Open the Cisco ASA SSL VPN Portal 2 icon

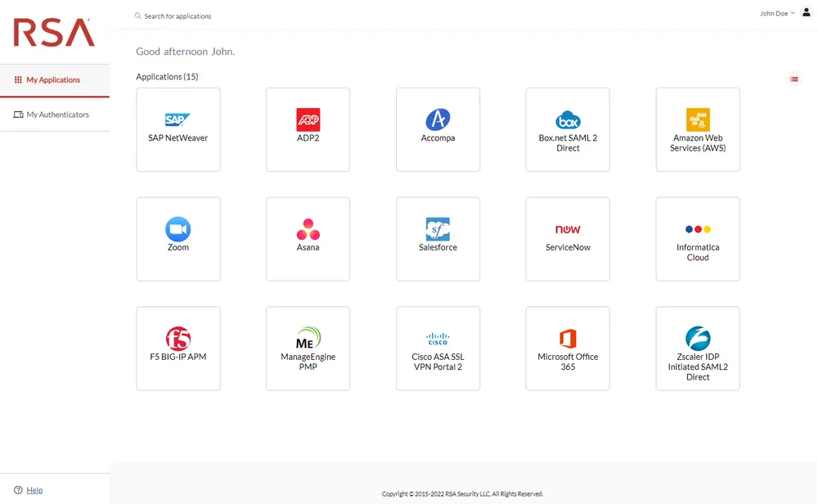click(438, 339)
